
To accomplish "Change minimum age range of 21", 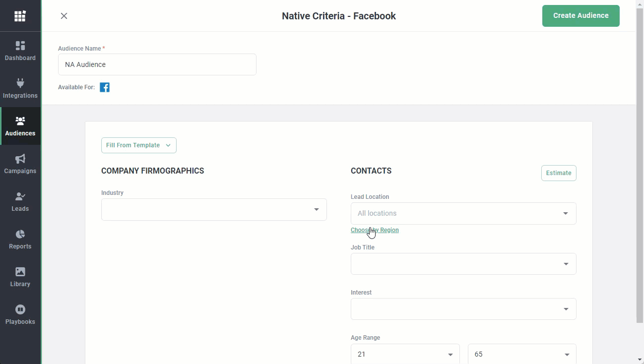I will [x=405, y=354].
